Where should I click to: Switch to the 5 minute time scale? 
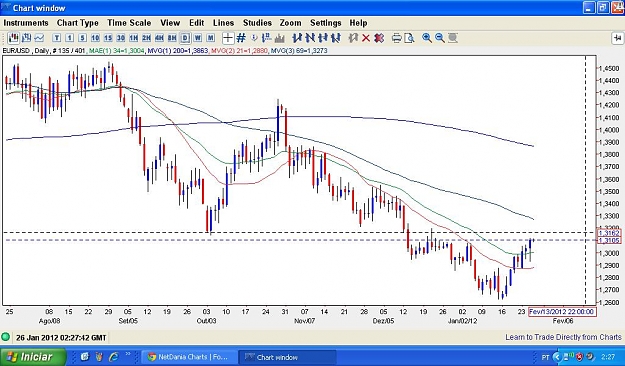(x=83, y=38)
